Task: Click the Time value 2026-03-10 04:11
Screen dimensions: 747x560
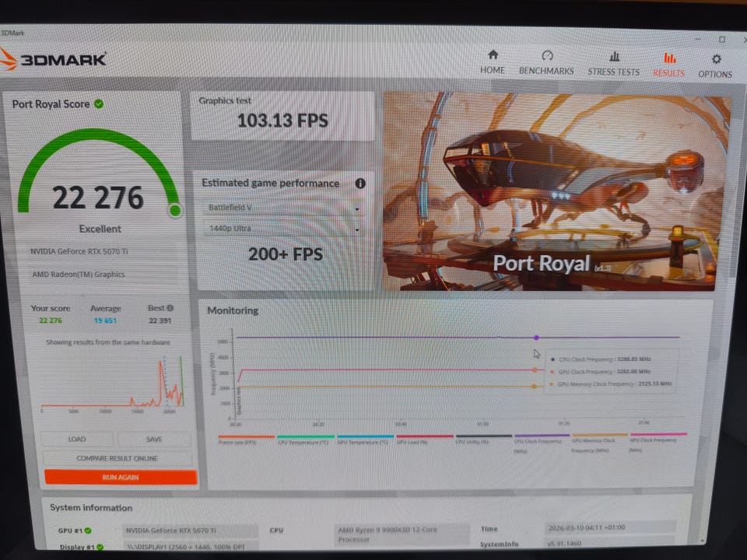Action: [x=610, y=527]
